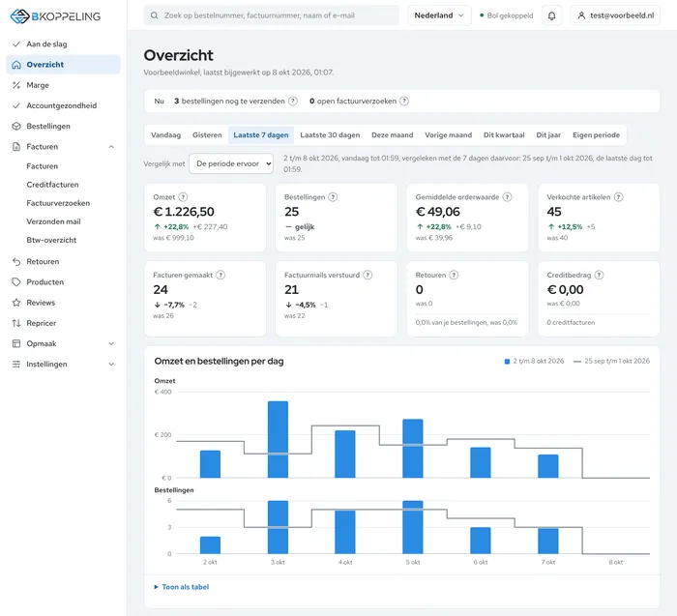Click the help icon on the Retouren card
This screenshot has width=677, height=616.
point(454,275)
